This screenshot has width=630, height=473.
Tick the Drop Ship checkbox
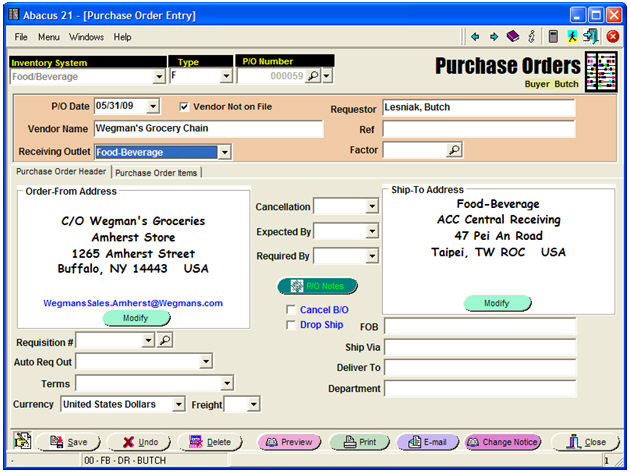[x=291, y=325]
